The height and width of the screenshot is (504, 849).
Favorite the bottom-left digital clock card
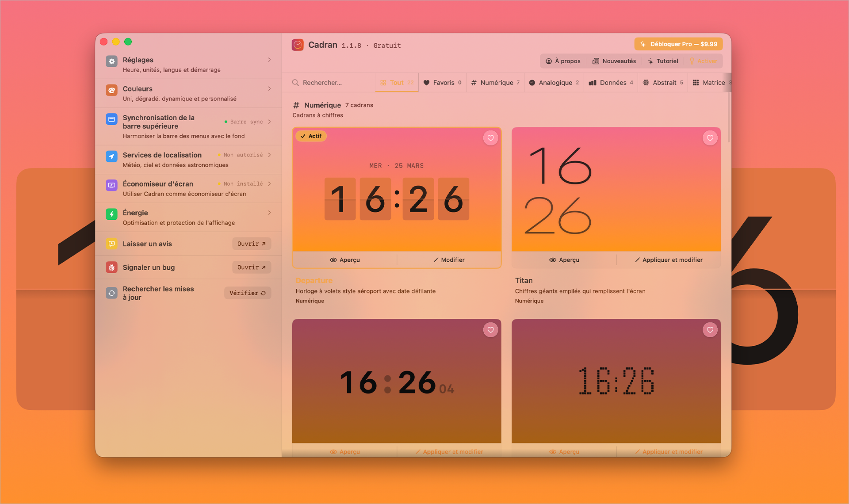click(490, 330)
